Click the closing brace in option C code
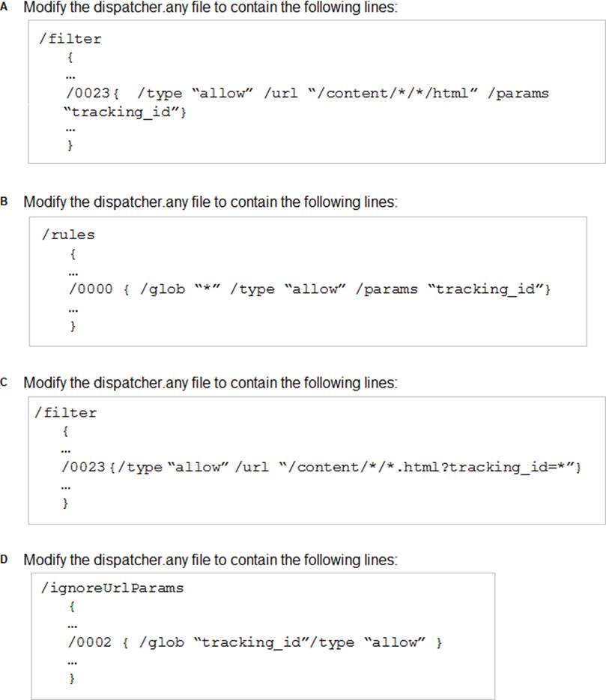The width and height of the screenshot is (606, 700). tap(66, 504)
